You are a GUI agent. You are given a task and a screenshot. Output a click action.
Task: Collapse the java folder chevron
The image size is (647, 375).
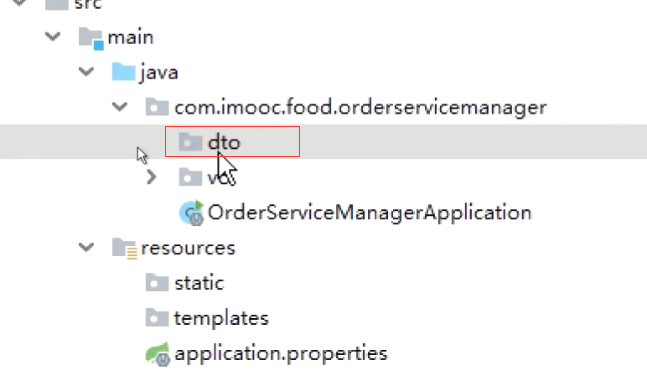point(86,72)
